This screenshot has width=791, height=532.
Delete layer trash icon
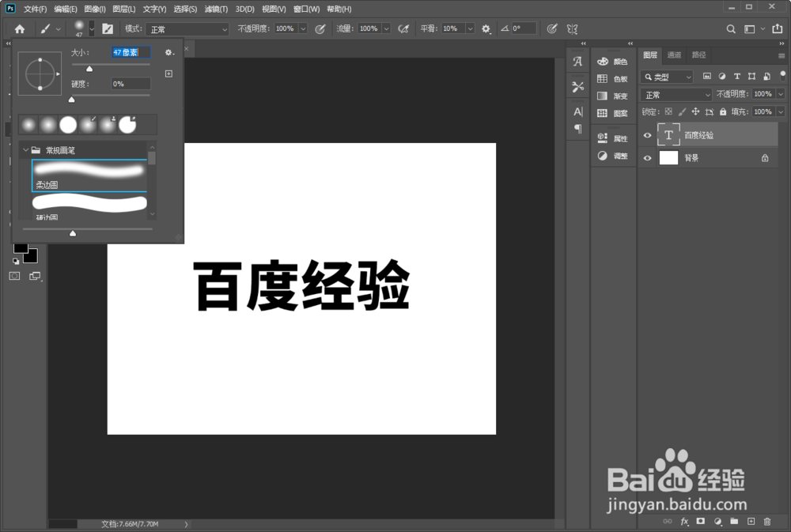tap(767, 522)
